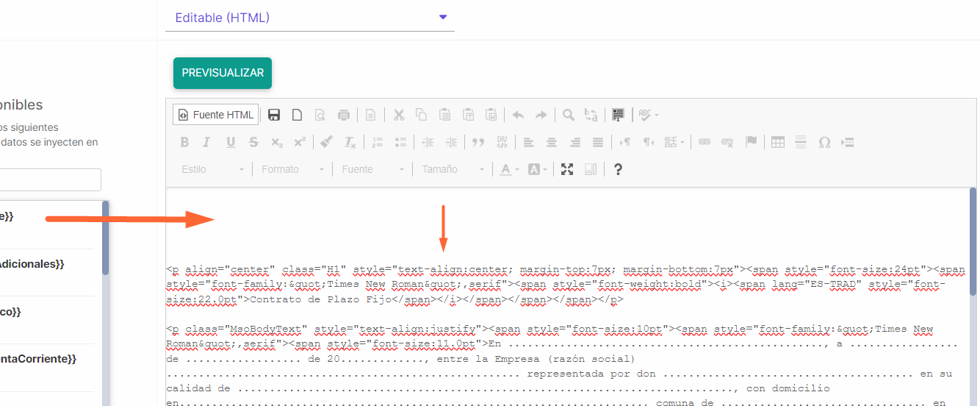Click the New Page icon

point(297,115)
